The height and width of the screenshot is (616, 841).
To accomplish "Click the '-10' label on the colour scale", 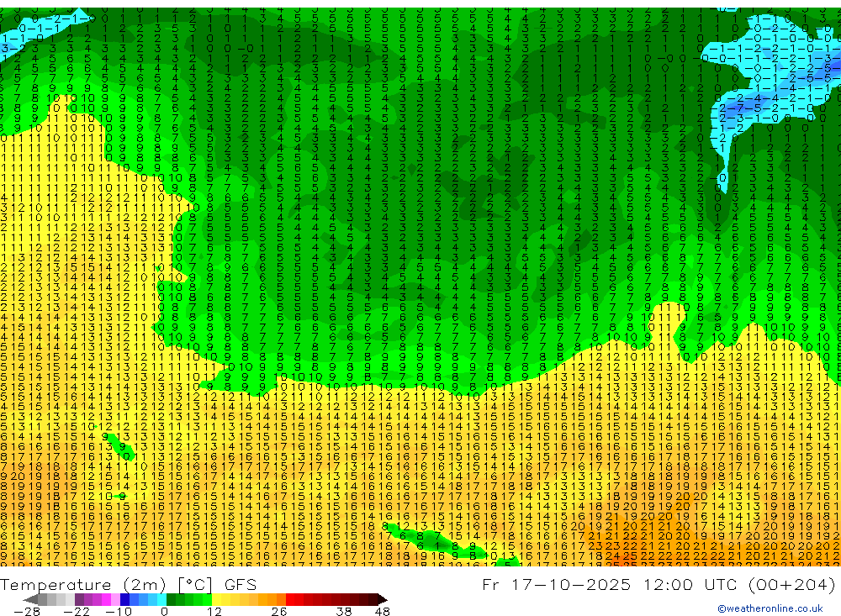I will [119, 611].
